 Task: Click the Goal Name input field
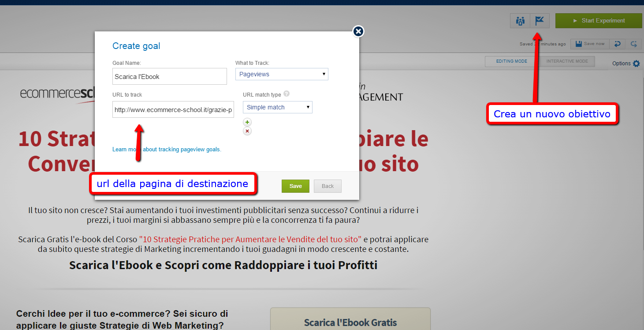pos(169,76)
